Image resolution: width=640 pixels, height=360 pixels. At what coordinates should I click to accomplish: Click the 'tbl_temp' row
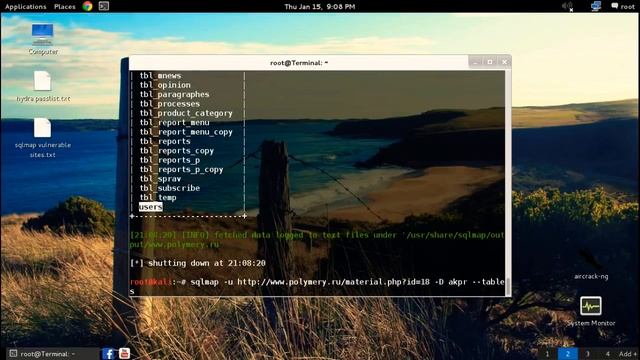pyautogui.click(x=158, y=198)
